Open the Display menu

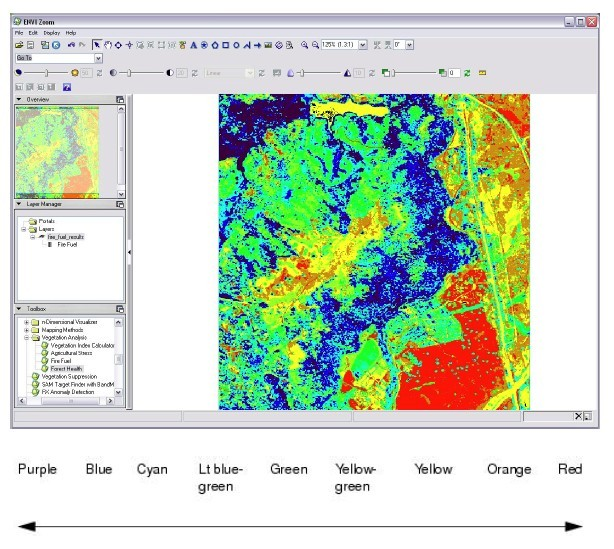click(x=51, y=33)
